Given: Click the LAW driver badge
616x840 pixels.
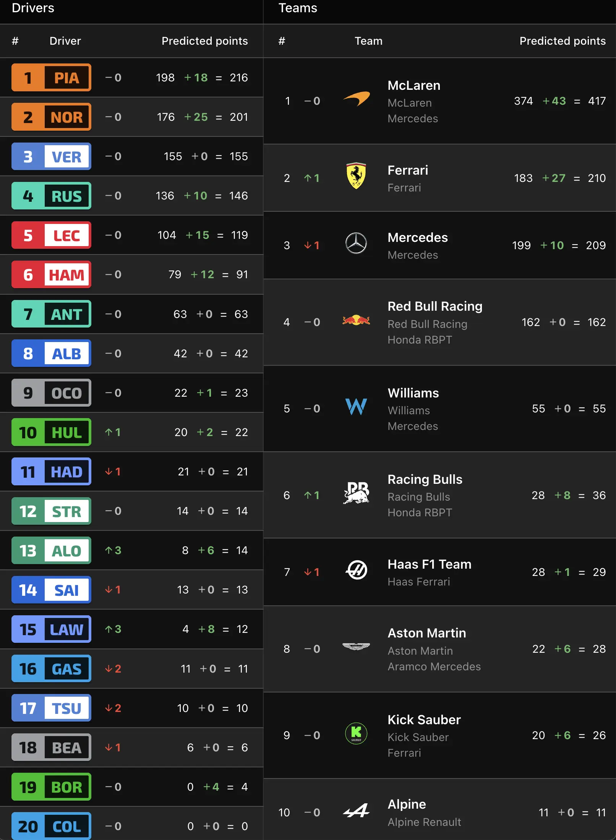Looking at the screenshot, I should [x=51, y=629].
